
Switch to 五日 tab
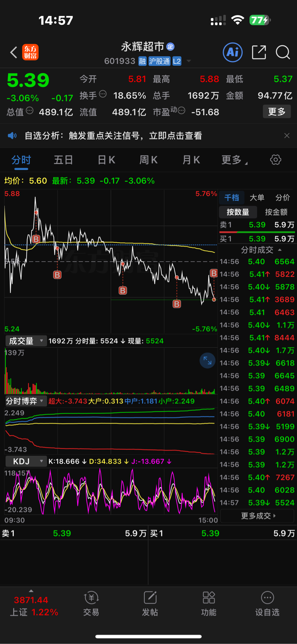point(63,160)
